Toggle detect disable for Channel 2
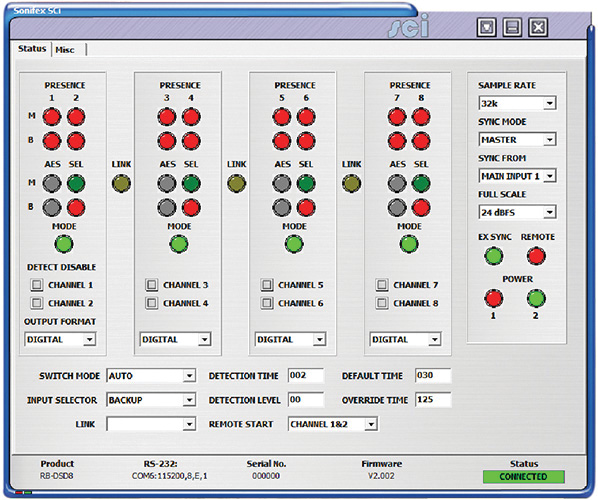 (37, 303)
